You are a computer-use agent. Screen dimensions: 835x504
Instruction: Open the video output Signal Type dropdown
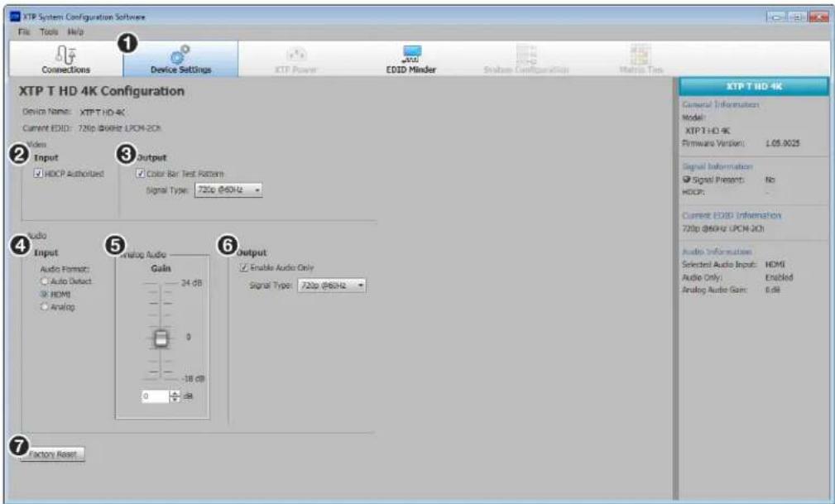[x=228, y=190]
